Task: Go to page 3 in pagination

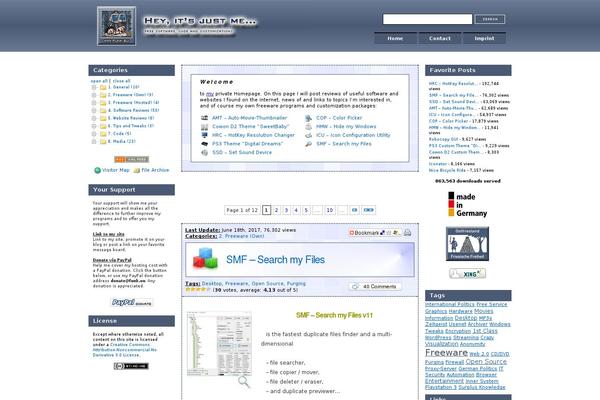Action: coord(286,210)
